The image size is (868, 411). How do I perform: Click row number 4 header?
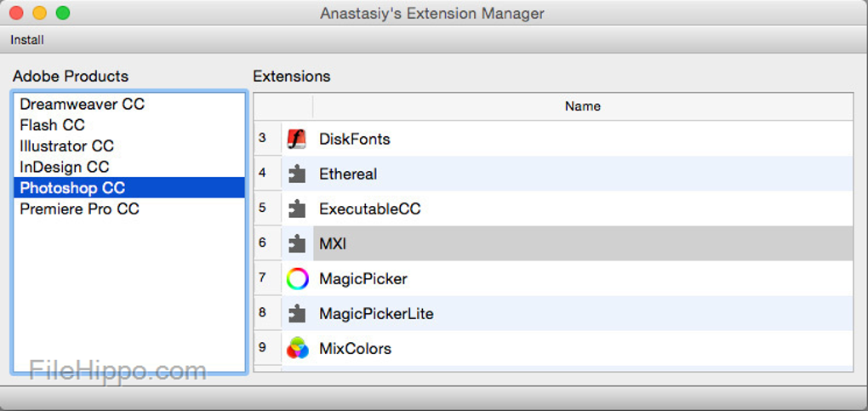coord(268,174)
